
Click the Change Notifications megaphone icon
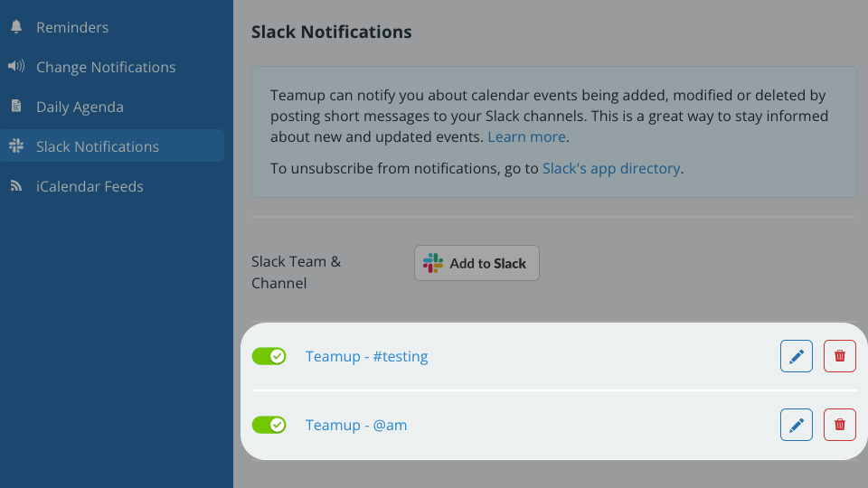point(16,66)
